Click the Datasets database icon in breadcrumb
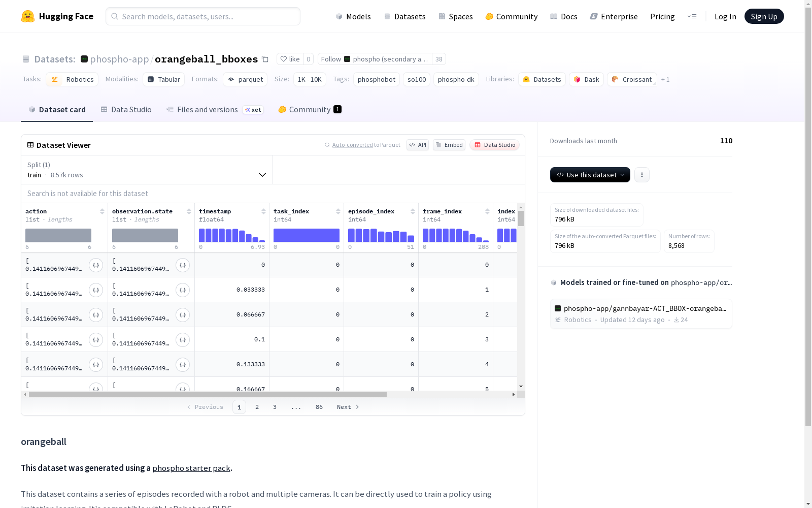 click(26, 59)
